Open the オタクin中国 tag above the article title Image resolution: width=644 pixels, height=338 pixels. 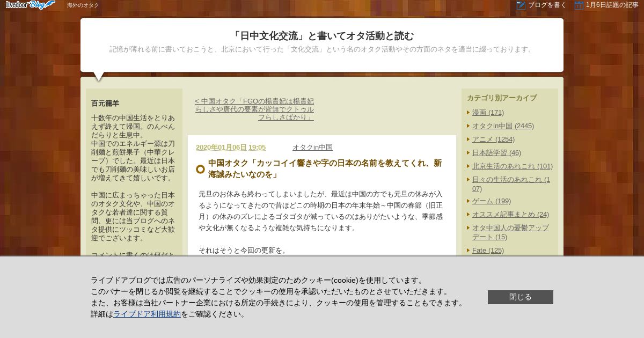312,148
